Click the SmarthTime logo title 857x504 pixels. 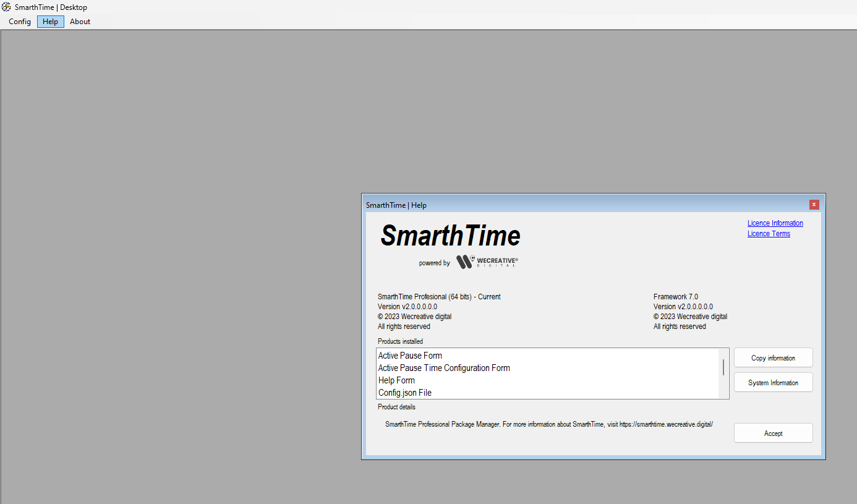click(450, 236)
